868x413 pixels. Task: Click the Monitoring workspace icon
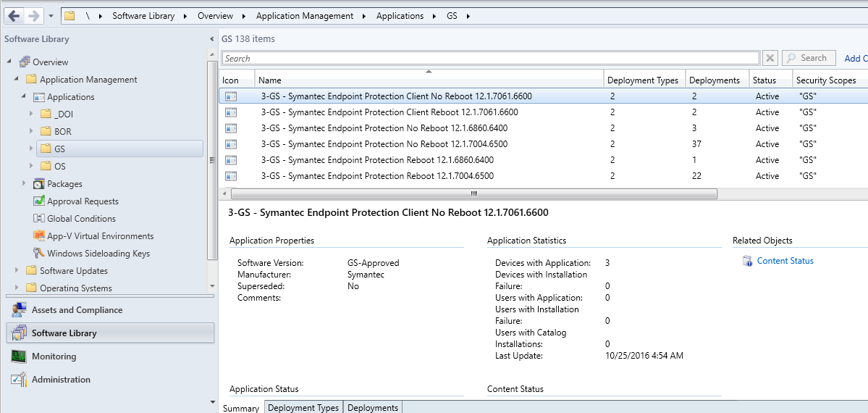pos(19,356)
